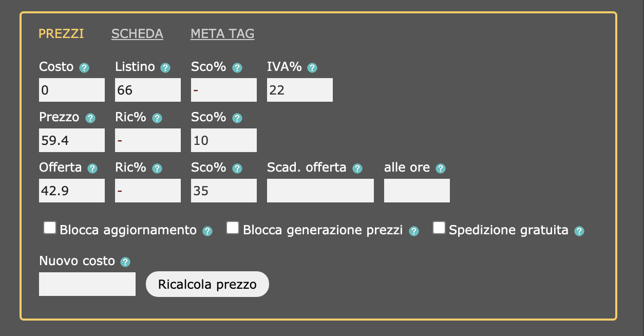
Task: Click the Nuovo costo help icon
Action: (x=125, y=262)
